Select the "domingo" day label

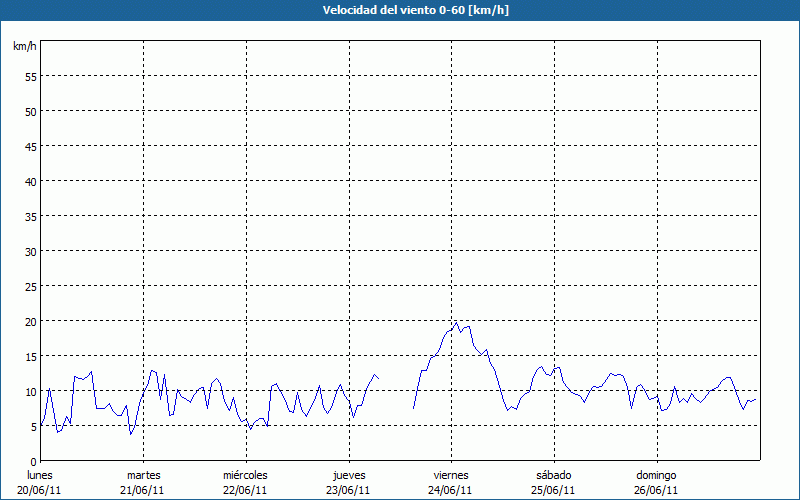pyautogui.click(x=656, y=475)
